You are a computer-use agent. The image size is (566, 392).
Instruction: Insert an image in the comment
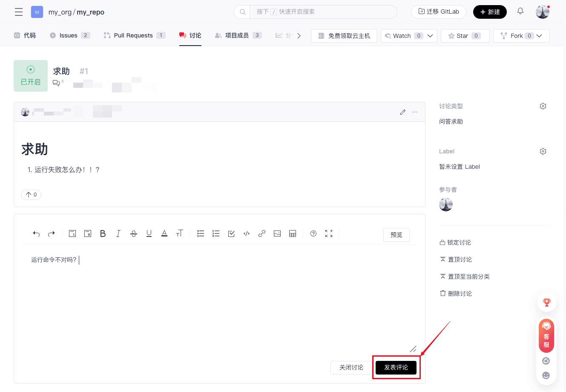[277, 233]
